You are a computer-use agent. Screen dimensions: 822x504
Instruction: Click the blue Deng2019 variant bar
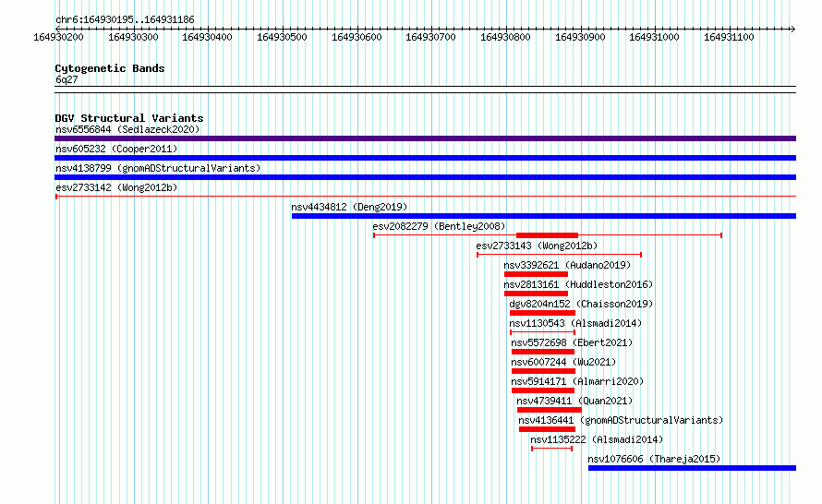pyautogui.click(x=544, y=216)
